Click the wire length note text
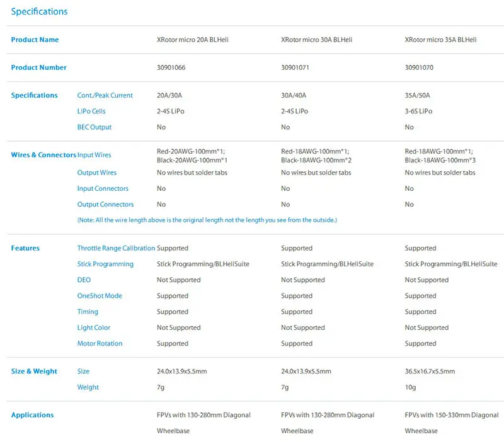504x442 pixels. click(x=207, y=220)
